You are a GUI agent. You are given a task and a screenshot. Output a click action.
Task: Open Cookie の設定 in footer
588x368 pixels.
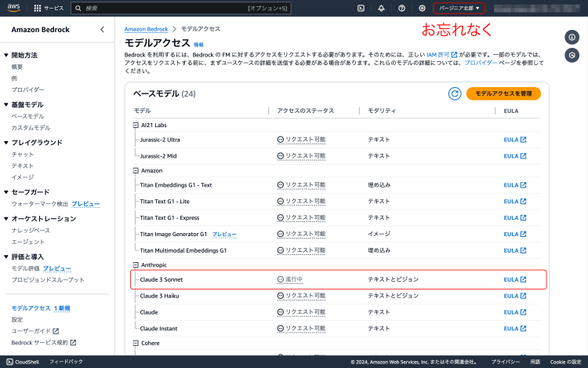(x=565, y=362)
